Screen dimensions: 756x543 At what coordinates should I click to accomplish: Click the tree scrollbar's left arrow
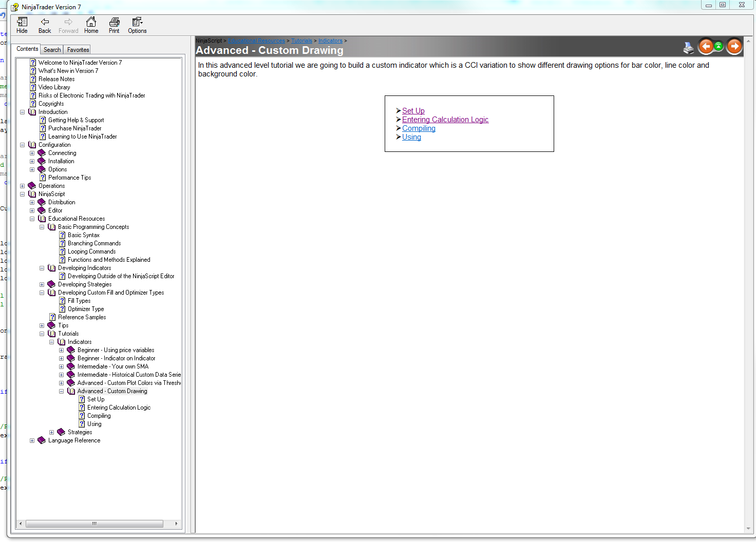[x=21, y=523]
